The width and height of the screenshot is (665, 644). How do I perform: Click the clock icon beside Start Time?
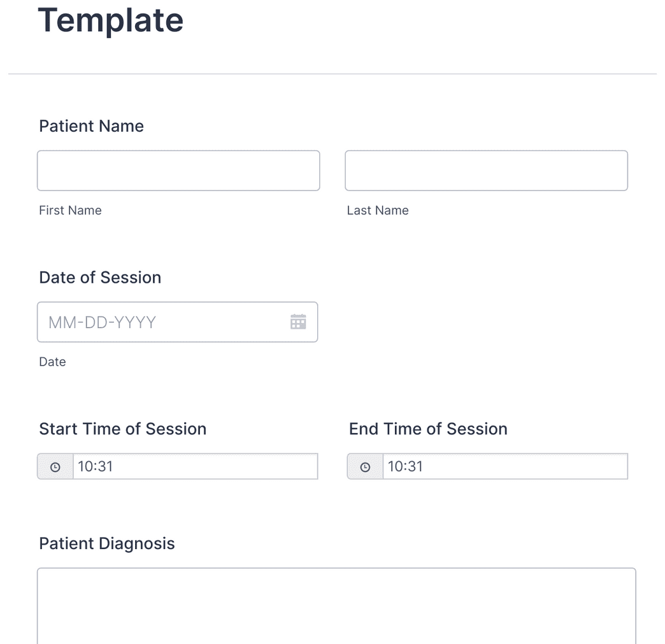[x=55, y=466]
